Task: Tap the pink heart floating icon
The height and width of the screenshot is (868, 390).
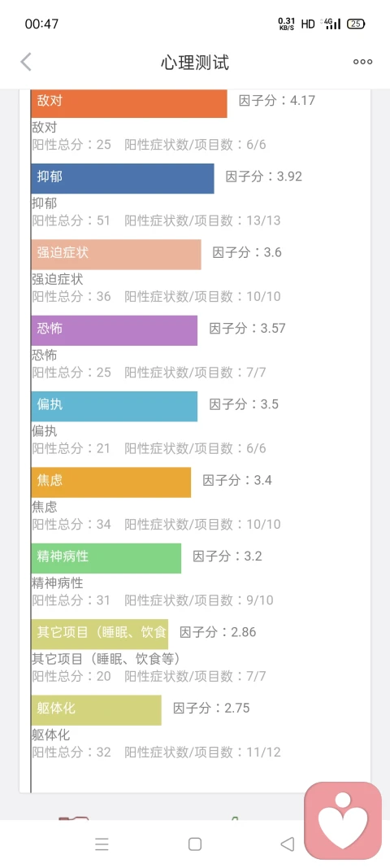Action: click(343, 820)
